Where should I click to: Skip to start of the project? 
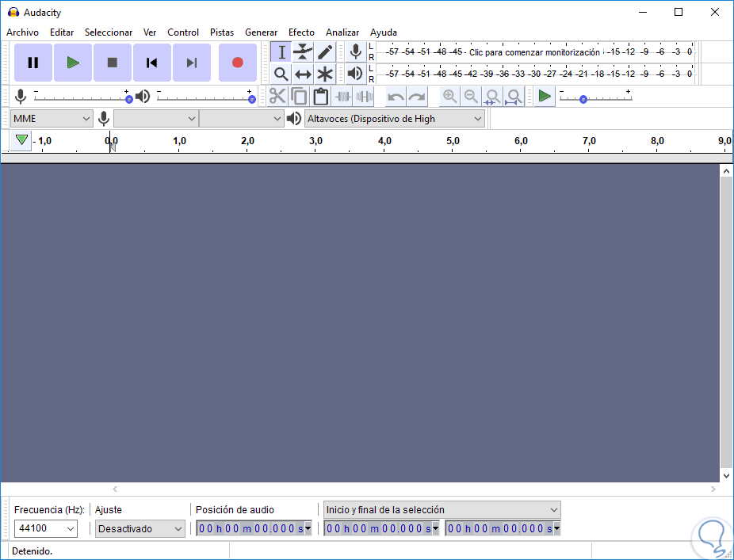point(151,63)
